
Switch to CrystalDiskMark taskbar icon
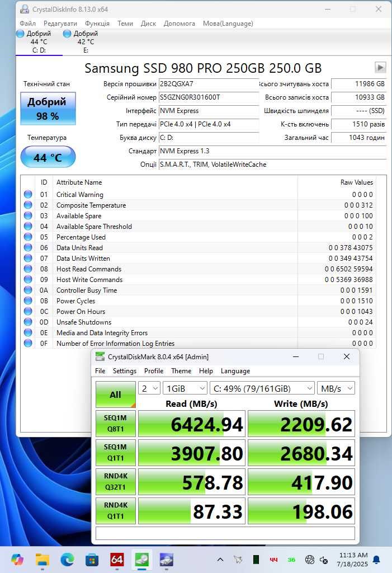[x=141, y=560]
